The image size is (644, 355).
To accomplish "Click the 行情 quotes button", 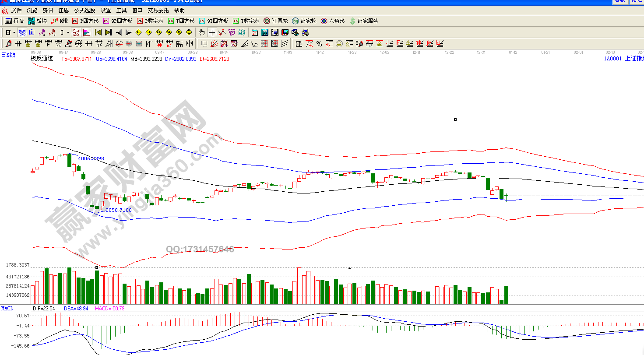I will [14, 21].
